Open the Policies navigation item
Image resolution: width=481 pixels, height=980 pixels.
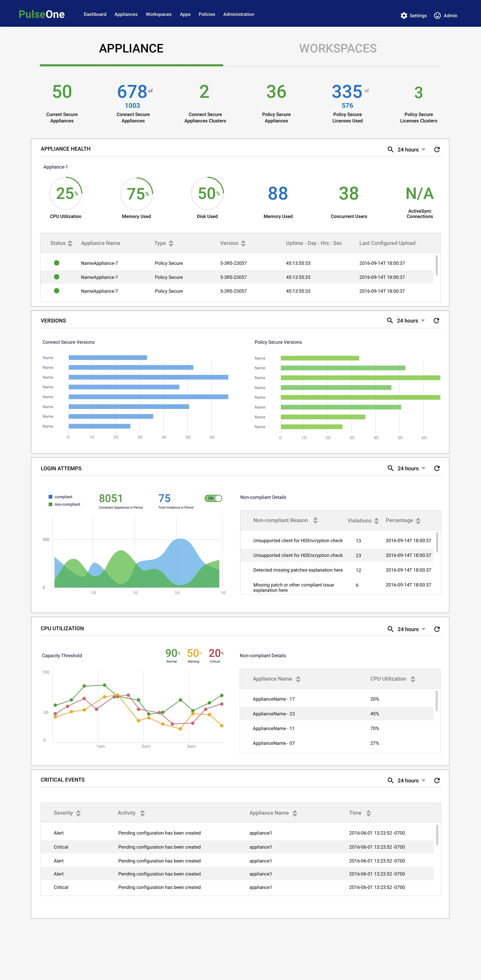[207, 14]
